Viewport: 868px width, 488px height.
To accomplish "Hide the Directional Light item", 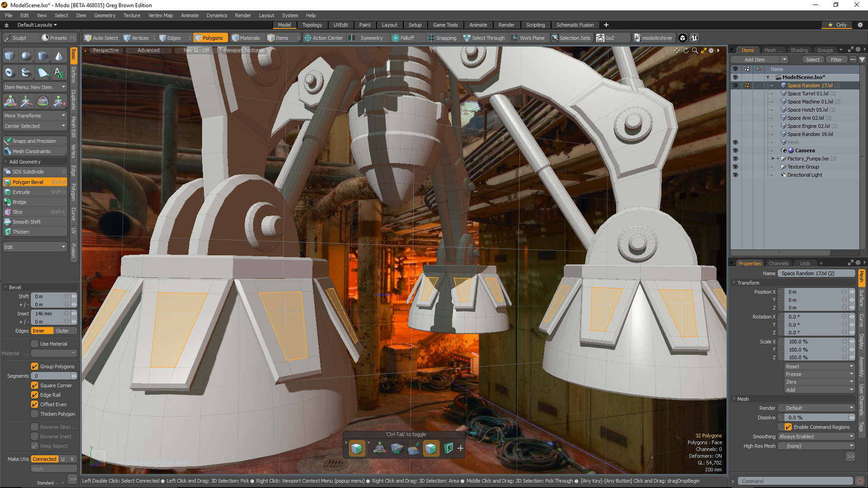I will [x=736, y=175].
